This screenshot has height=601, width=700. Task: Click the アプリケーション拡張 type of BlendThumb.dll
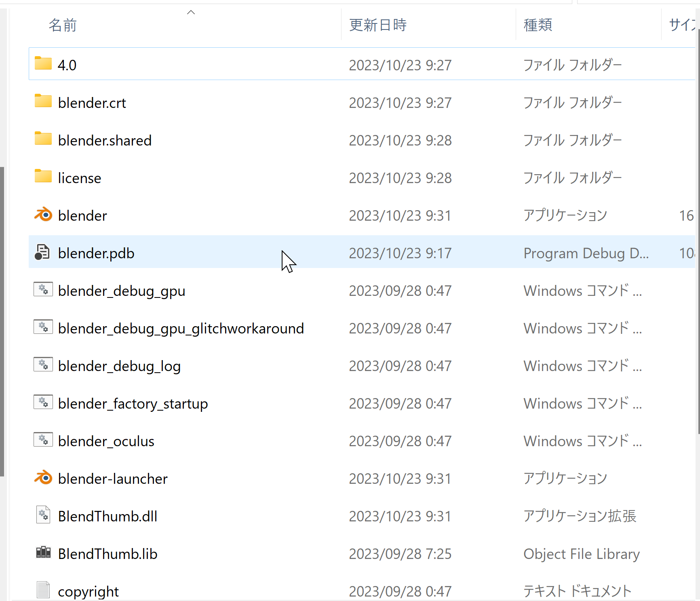(x=580, y=516)
